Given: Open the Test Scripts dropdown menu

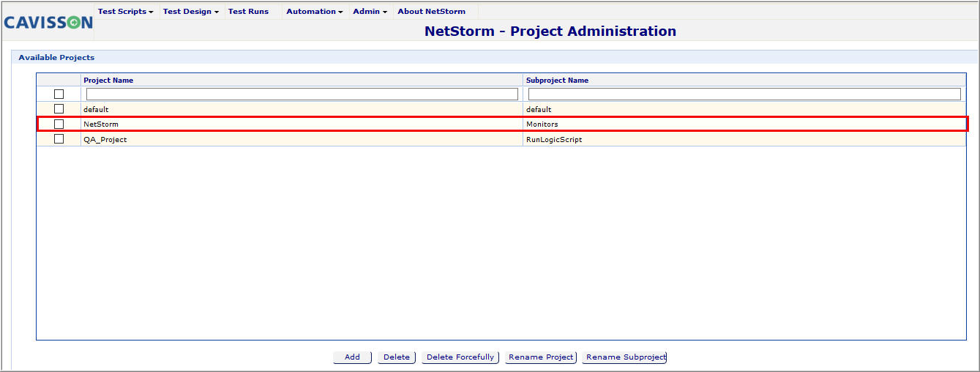Looking at the screenshot, I should coord(125,12).
